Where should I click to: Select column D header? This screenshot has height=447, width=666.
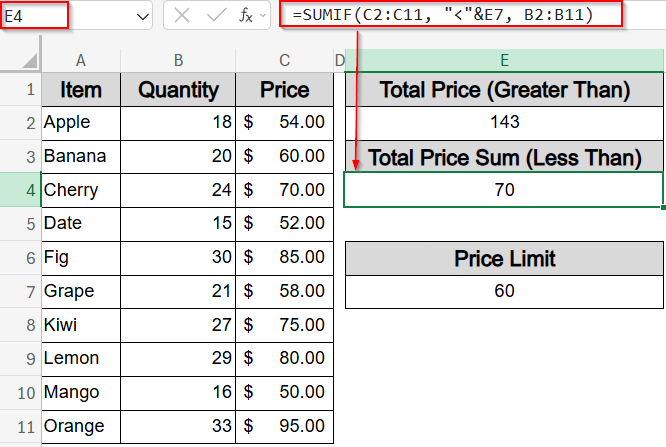point(339,60)
